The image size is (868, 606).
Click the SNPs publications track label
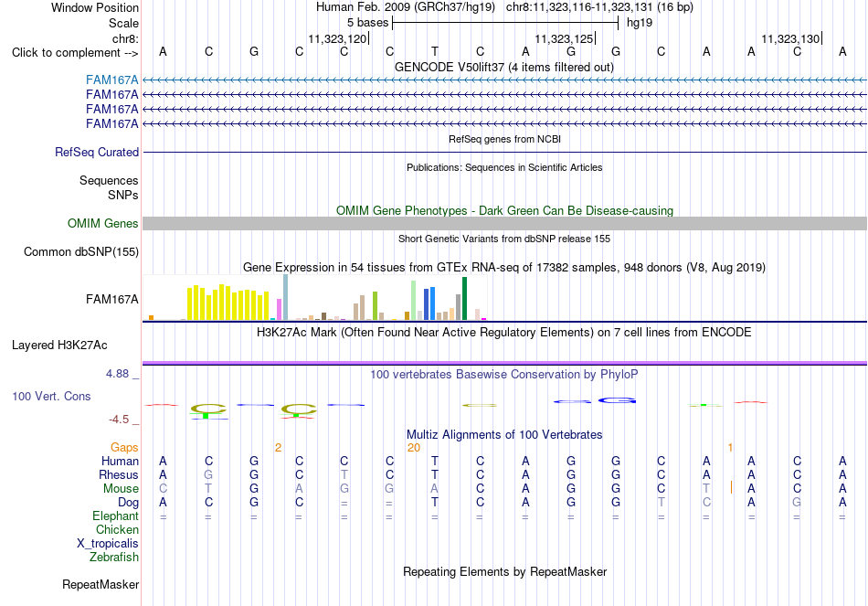coord(123,195)
